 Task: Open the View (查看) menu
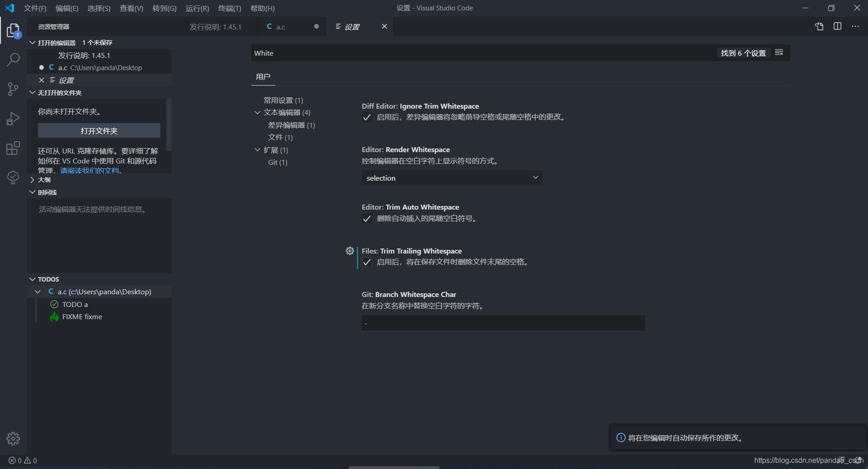tap(131, 8)
